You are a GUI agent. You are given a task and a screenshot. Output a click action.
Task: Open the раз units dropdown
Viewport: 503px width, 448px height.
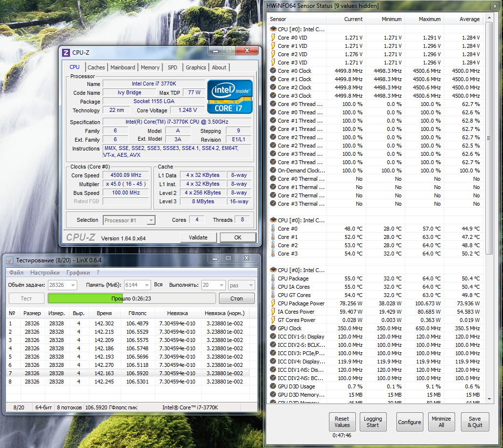[x=251, y=285]
